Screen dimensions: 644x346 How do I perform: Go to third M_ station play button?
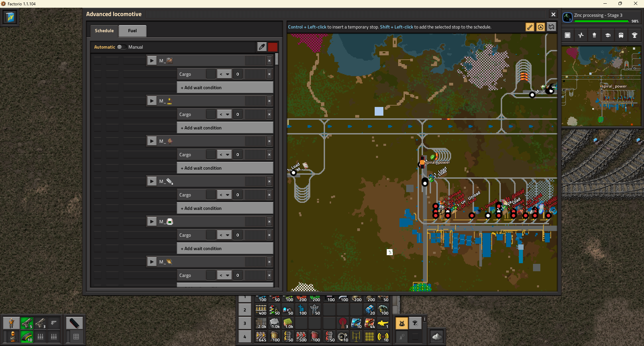tap(152, 141)
